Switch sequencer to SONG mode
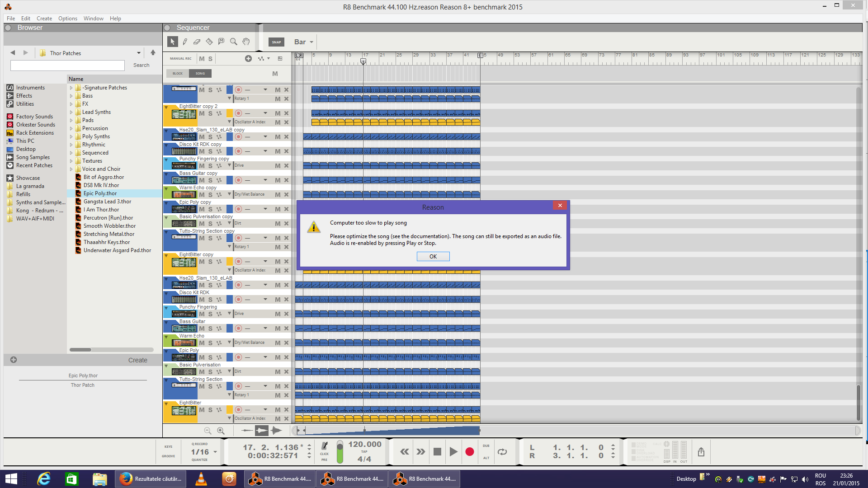The height and width of the screenshot is (488, 868). click(x=200, y=73)
